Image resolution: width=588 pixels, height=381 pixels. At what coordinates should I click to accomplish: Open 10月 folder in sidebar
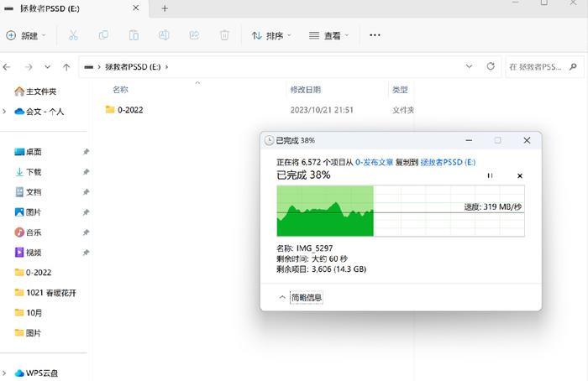point(29,313)
